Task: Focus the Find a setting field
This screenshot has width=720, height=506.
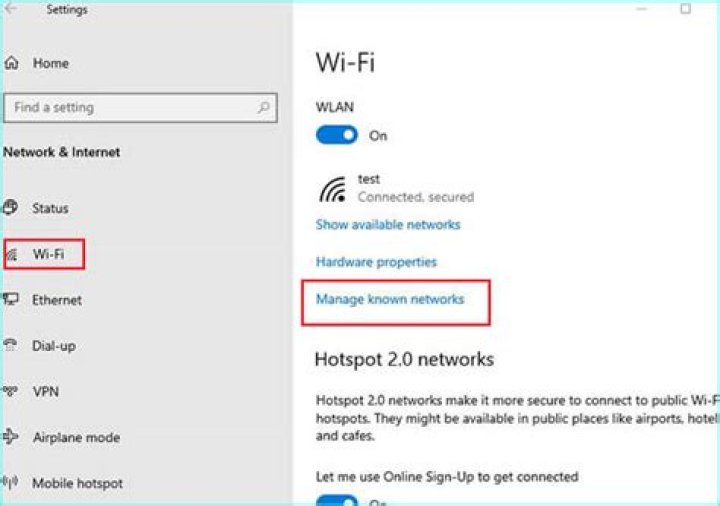Action: 130,107
